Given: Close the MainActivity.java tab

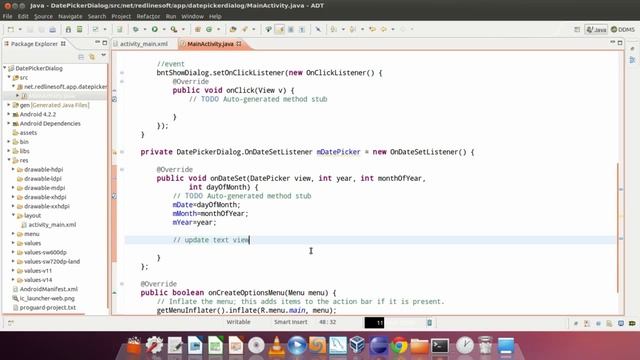Looking at the screenshot, I should [239, 44].
